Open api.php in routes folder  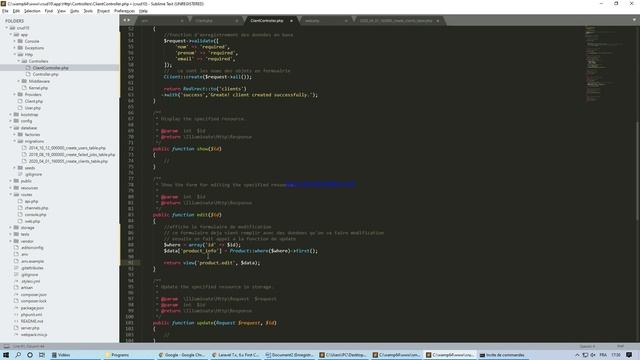pyautogui.click(x=31, y=201)
